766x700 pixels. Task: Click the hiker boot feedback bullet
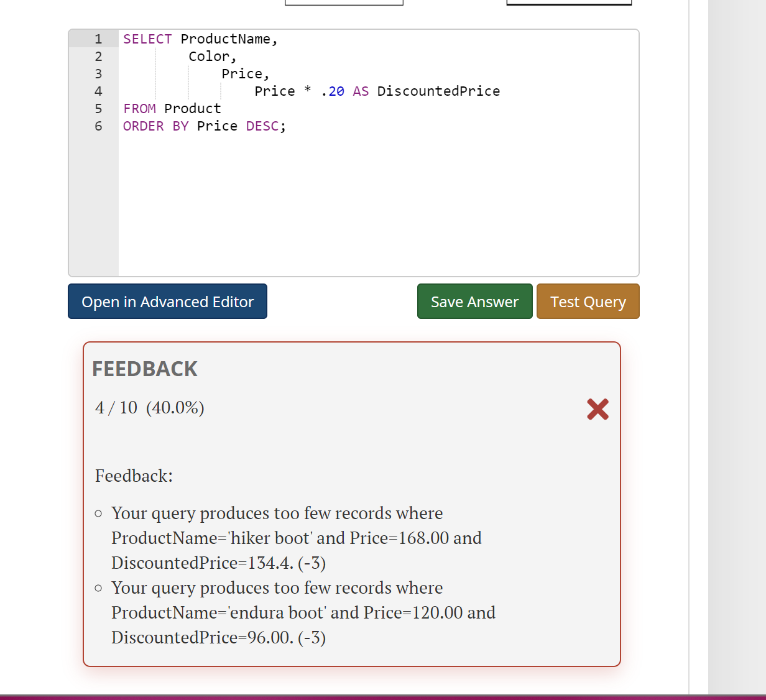[x=277, y=538]
